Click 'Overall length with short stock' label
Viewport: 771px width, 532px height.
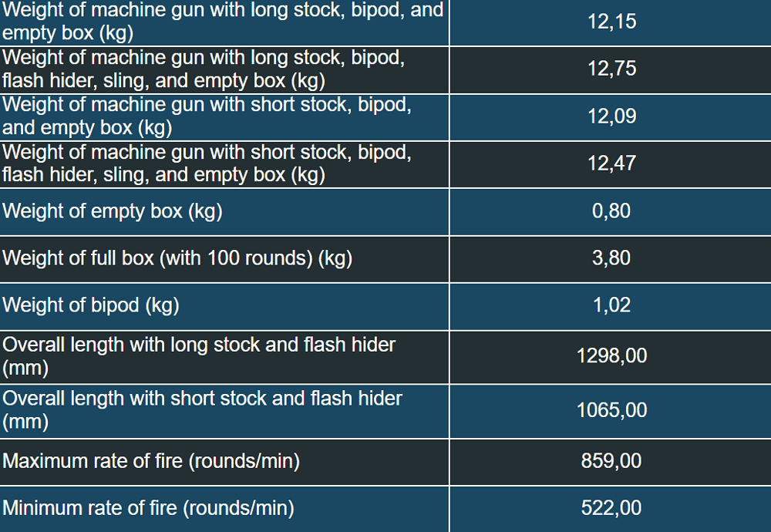(202, 409)
